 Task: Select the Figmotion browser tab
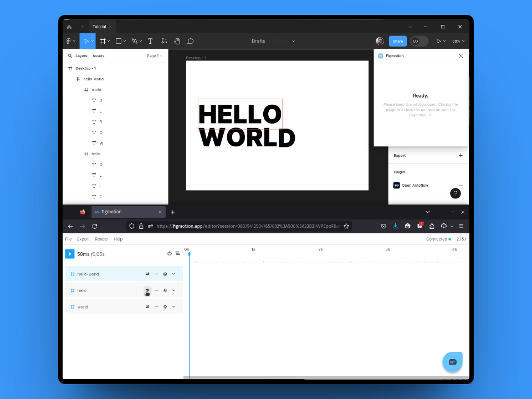click(129, 212)
